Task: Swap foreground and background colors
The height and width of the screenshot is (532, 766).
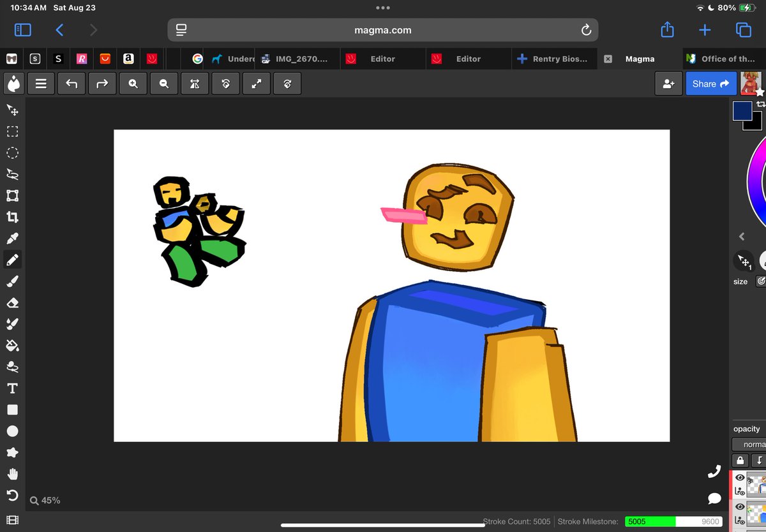Action: pos(760,104)
